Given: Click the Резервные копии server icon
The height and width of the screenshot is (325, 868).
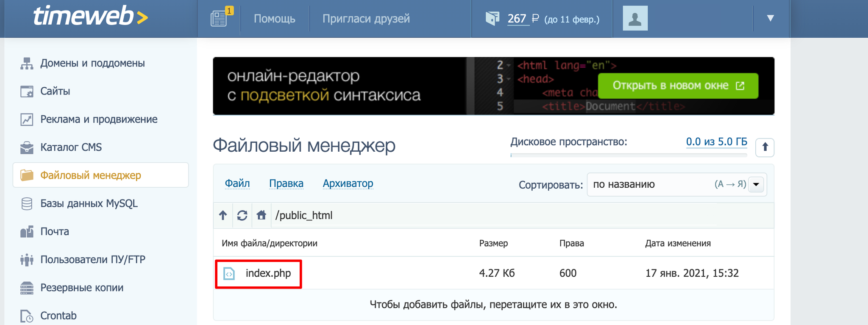Looking at the screenshot, I should pyautogui.click(x=27, y=288).
